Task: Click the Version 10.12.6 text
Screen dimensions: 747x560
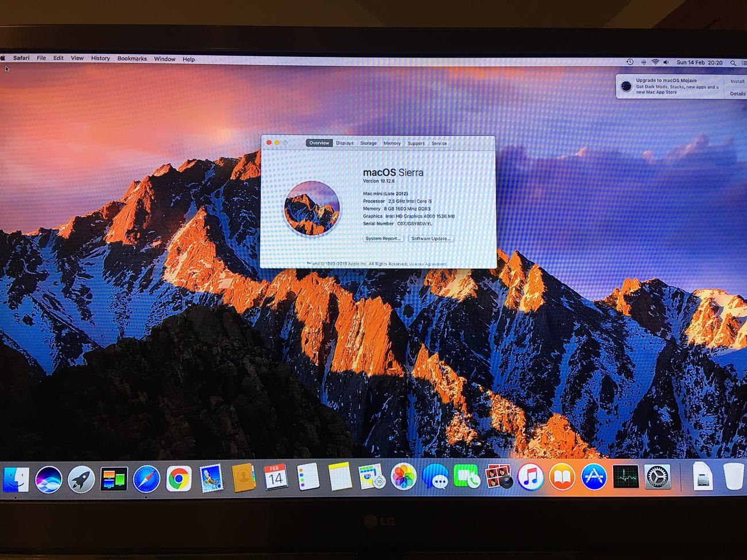Action: click(x=379, y=181)
